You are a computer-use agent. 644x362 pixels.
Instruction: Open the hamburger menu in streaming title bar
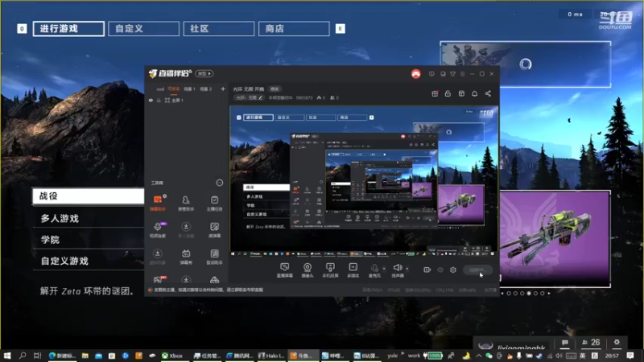pyautogui.click(x=462, y=74)
